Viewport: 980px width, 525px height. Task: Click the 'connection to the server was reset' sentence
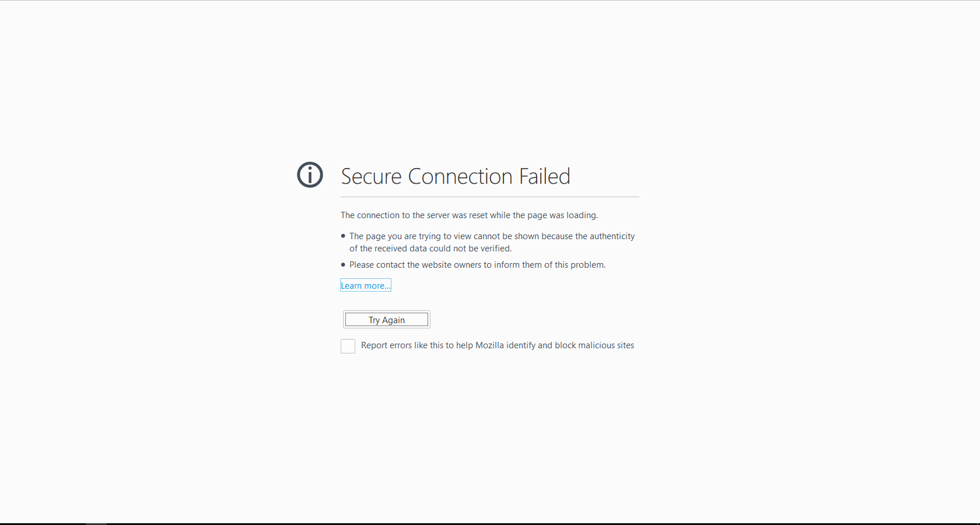point(469,215)
